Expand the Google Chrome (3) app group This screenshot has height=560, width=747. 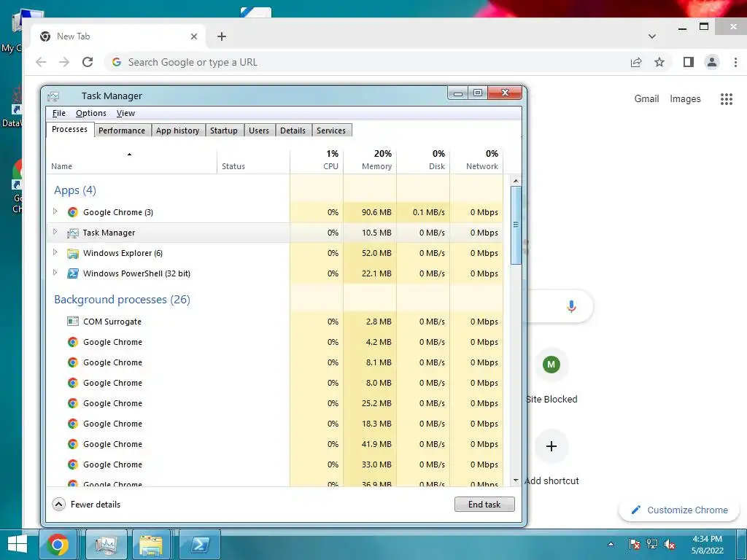pos(55,211)
